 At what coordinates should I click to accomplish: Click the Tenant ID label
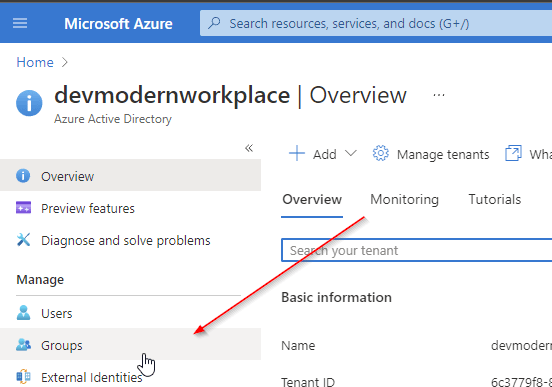308,381
